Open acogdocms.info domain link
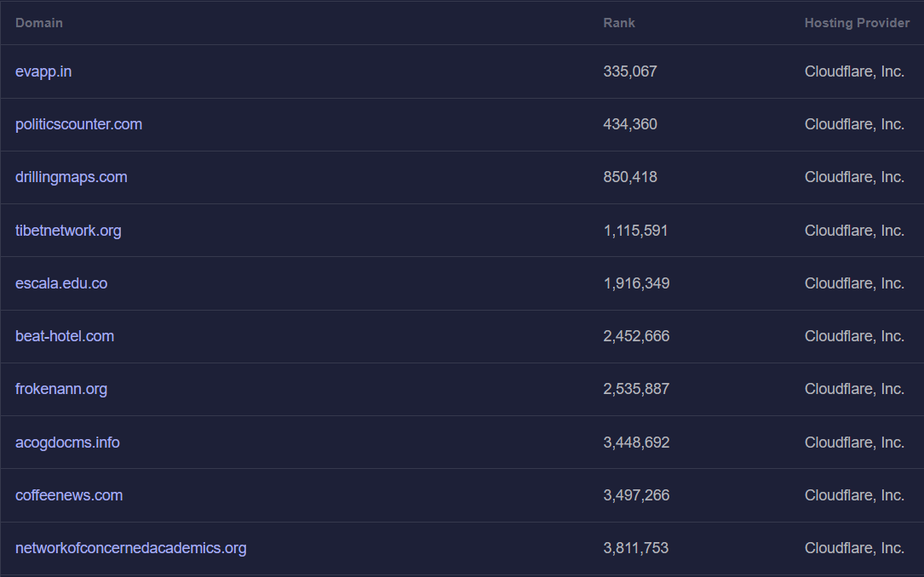Image resolution: width=924 pixels, height=577 pixels. coord(67,443)
